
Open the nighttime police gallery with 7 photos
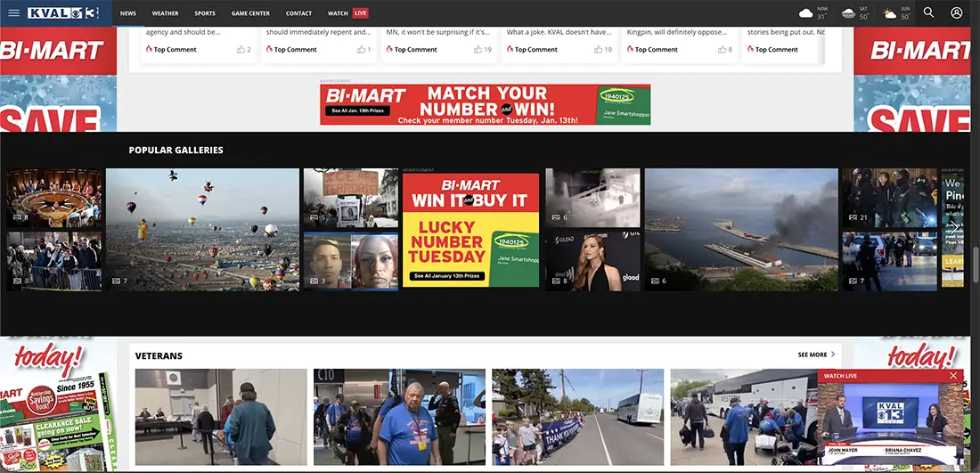889,261
